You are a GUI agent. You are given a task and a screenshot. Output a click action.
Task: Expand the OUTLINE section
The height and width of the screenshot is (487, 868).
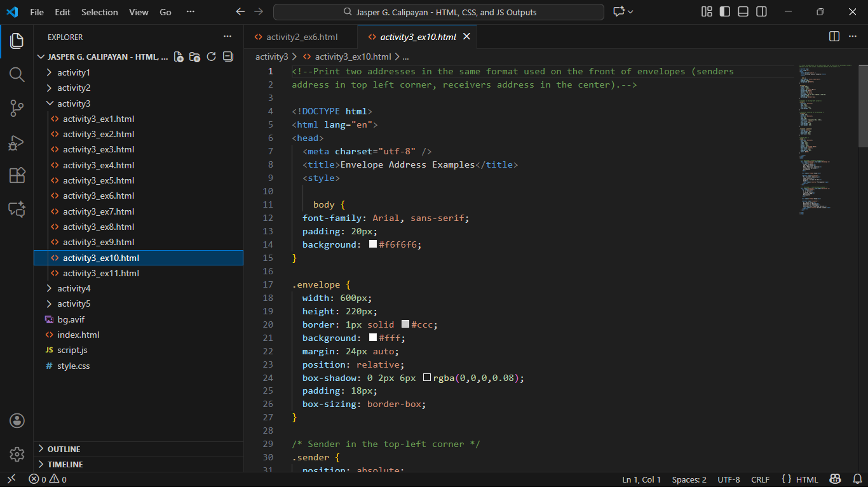[x=64, y=449]
